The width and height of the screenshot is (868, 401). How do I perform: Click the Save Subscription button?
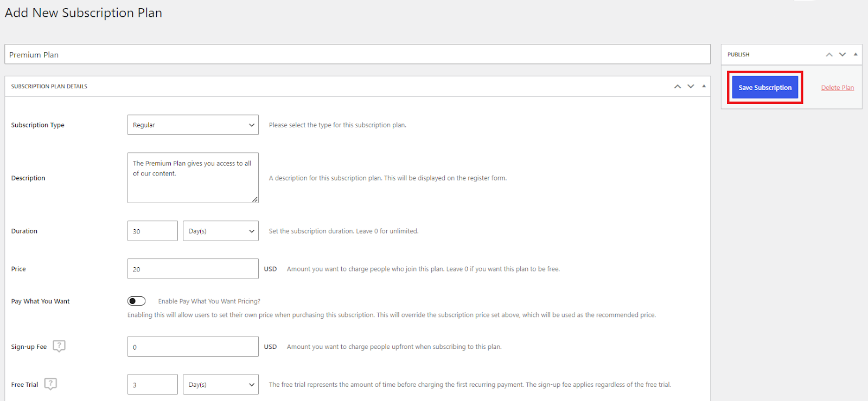(x=765, y=87)
